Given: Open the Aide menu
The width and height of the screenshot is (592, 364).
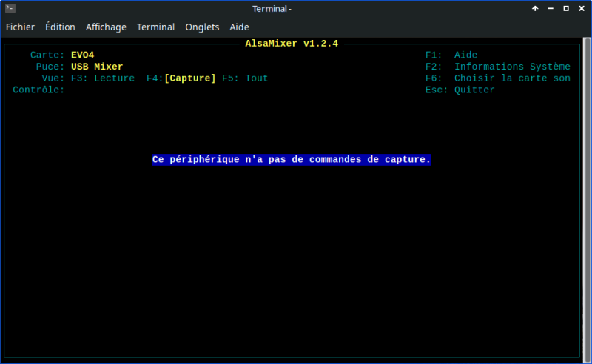Looking at the screenshot, I should [x=239, y=27].
